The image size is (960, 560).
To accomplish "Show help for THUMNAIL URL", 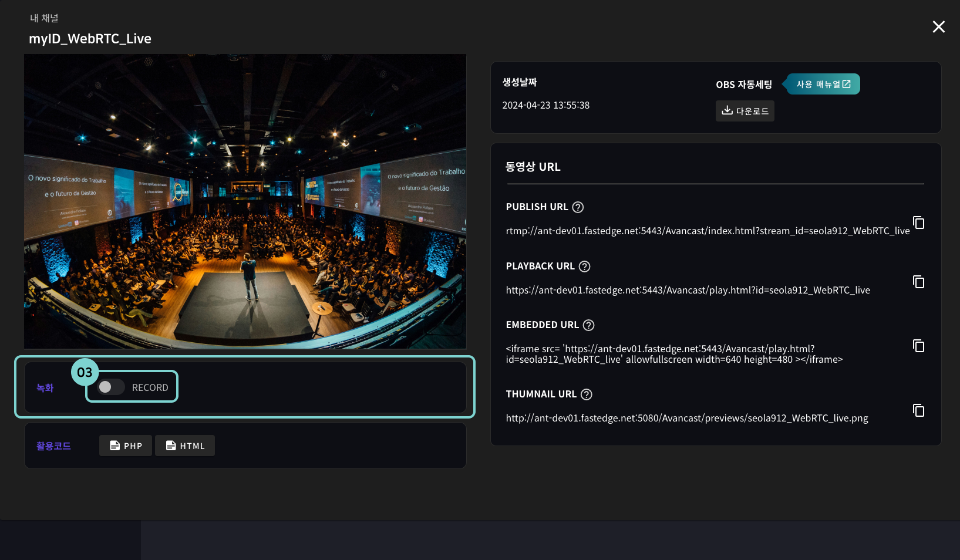I will (586, 394).
